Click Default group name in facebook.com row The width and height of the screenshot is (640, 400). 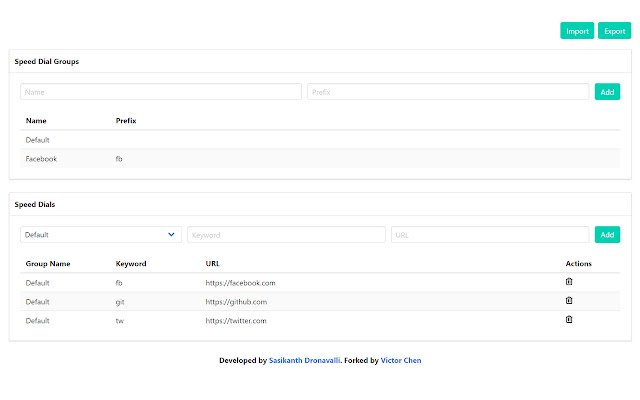(37, 283)
